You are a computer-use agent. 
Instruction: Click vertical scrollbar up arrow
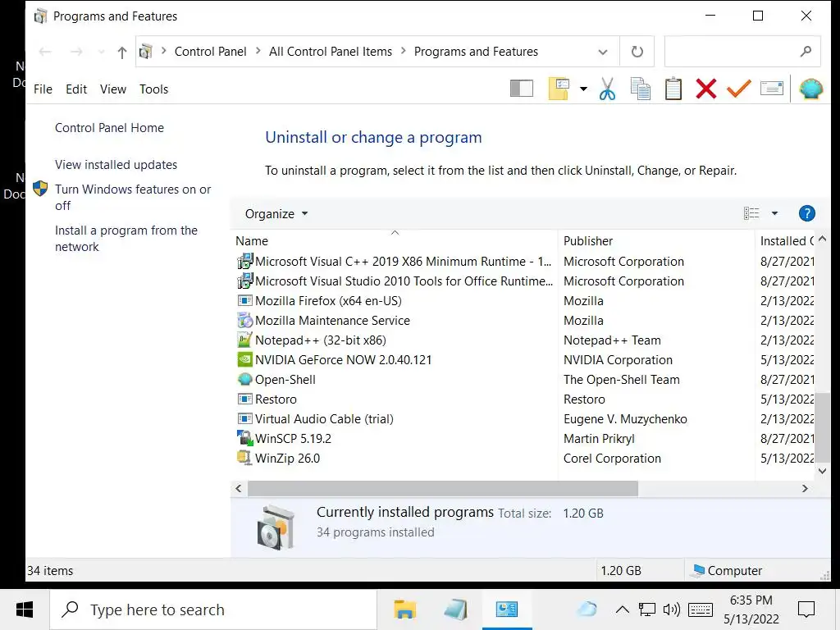(822, 239)
